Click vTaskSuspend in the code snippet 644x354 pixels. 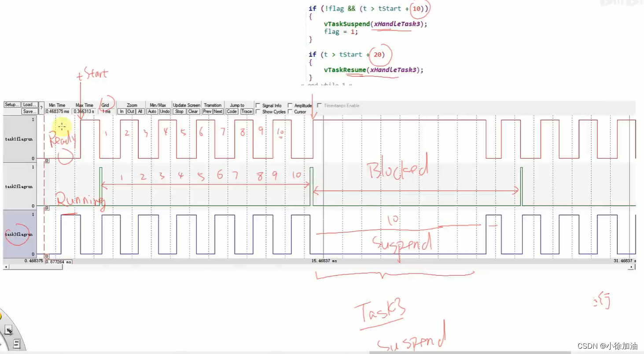pyautogui.click(x=346, y=24)
